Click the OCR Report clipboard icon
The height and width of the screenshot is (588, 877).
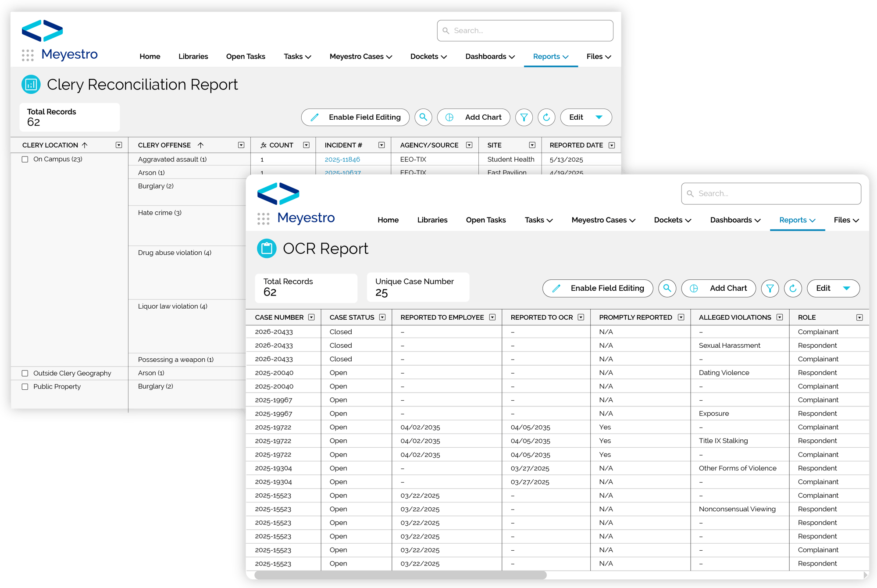pyautogui.click(x=267, y=249)
